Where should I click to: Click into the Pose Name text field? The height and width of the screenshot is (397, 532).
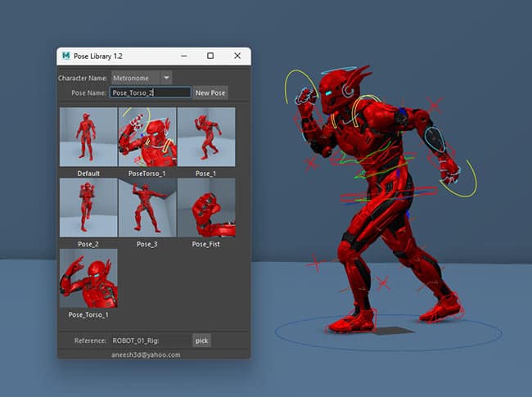click(x=150, y=93)
